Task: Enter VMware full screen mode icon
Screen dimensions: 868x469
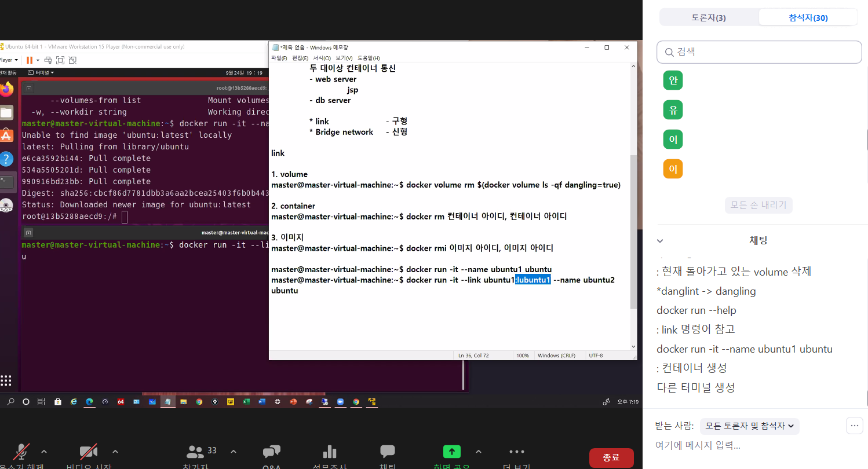Action: pos(60,60)
